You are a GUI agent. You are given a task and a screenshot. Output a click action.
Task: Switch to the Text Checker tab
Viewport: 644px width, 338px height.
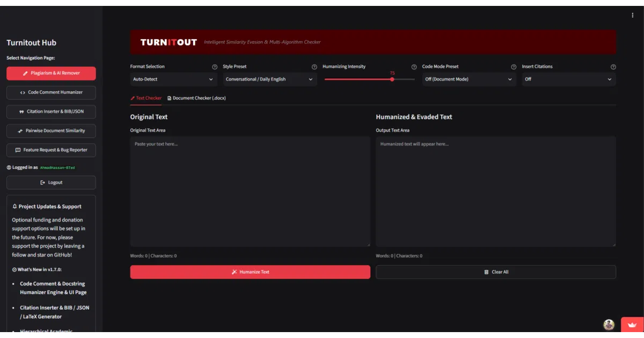pos(146,98)
